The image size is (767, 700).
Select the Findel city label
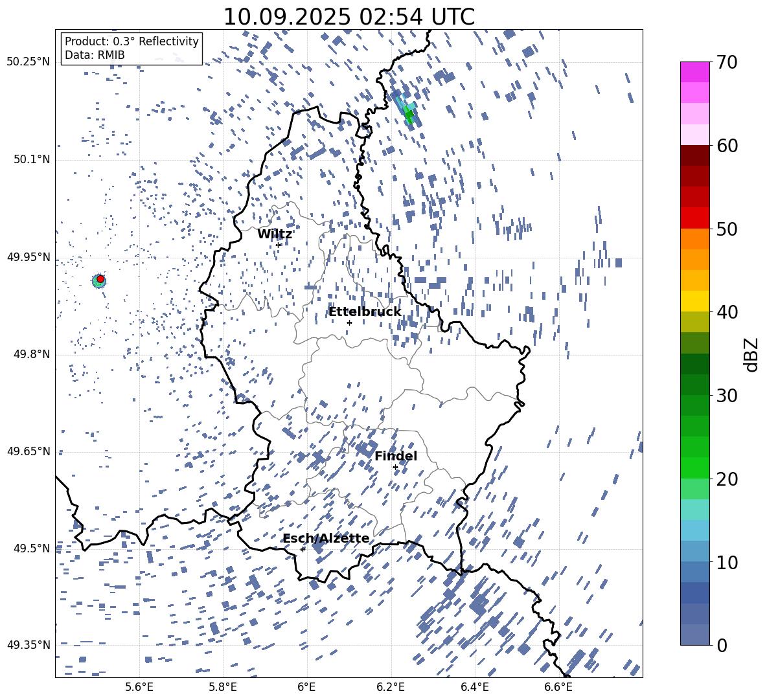click(x=396, y=456)
